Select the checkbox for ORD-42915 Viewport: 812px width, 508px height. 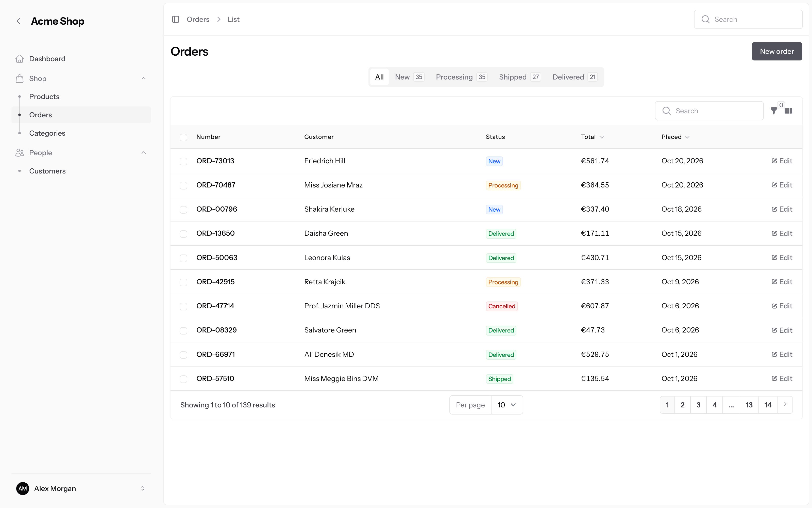coord(183,282)
